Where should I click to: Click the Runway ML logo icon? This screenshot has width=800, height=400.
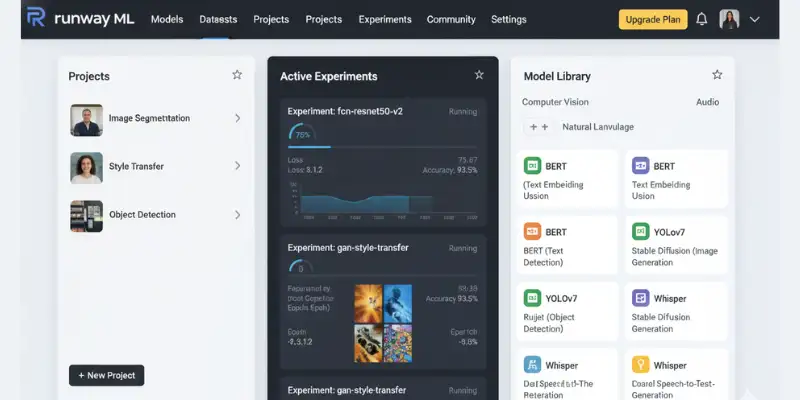coord(36,17)
